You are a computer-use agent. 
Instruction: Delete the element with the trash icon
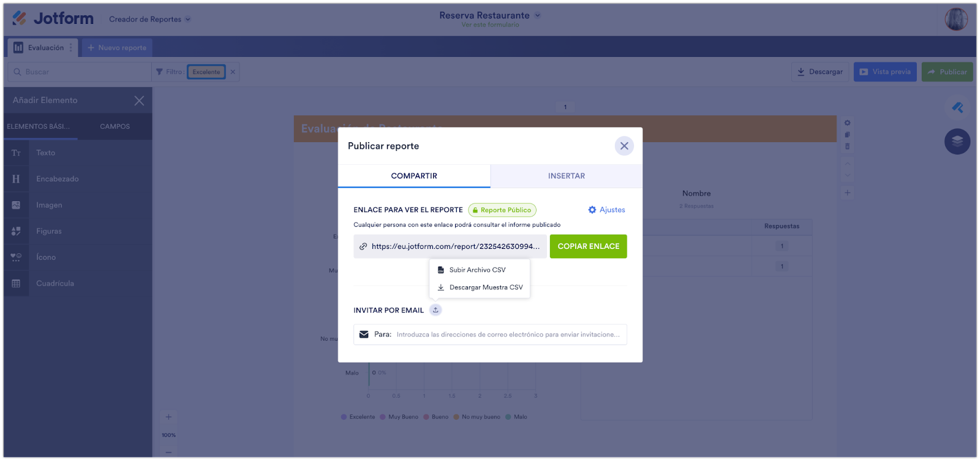pyautogui.click(x=848, y=147)
